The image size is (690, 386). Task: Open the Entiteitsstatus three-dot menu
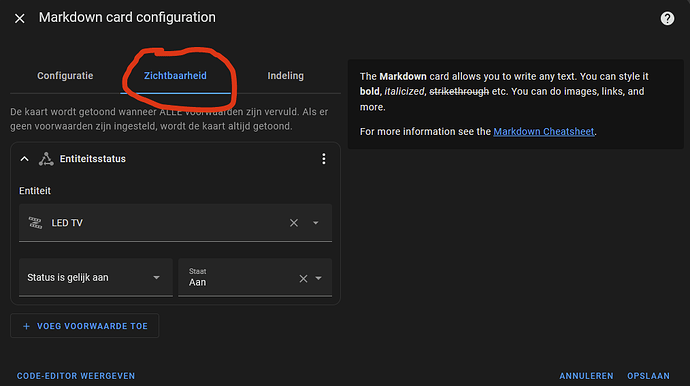click(324, 159)
